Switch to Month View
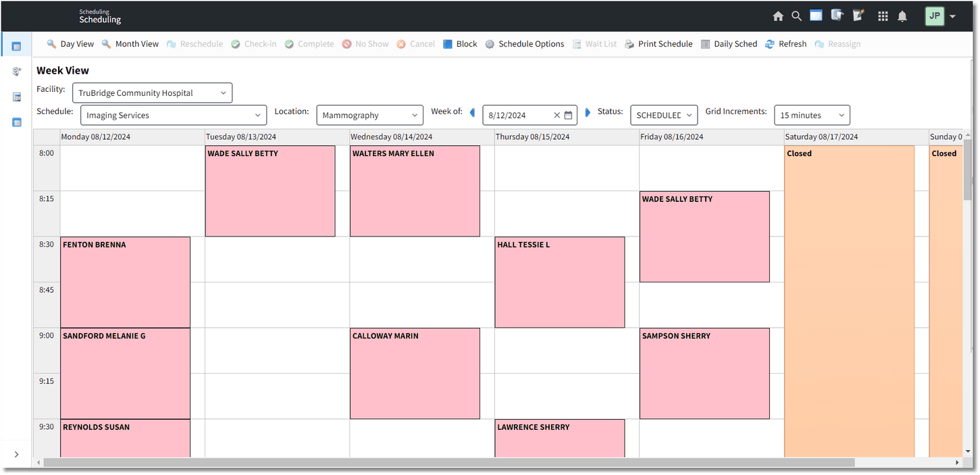The height and width of the screenshot is (475, 980). [x=130, y=44]
